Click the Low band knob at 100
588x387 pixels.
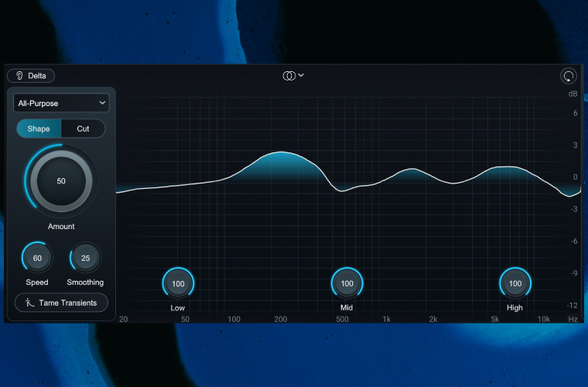(178, 284)
